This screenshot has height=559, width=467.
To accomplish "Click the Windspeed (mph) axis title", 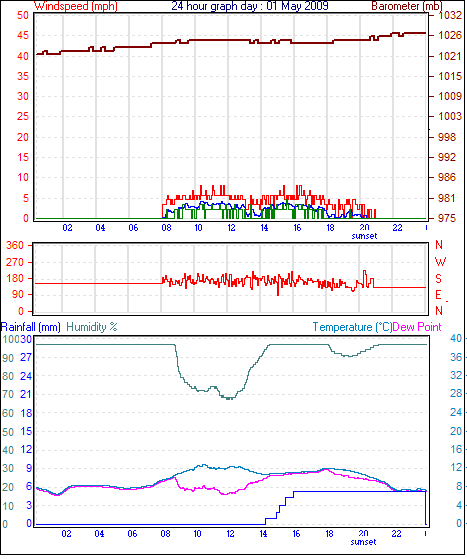I will (76, 6).
